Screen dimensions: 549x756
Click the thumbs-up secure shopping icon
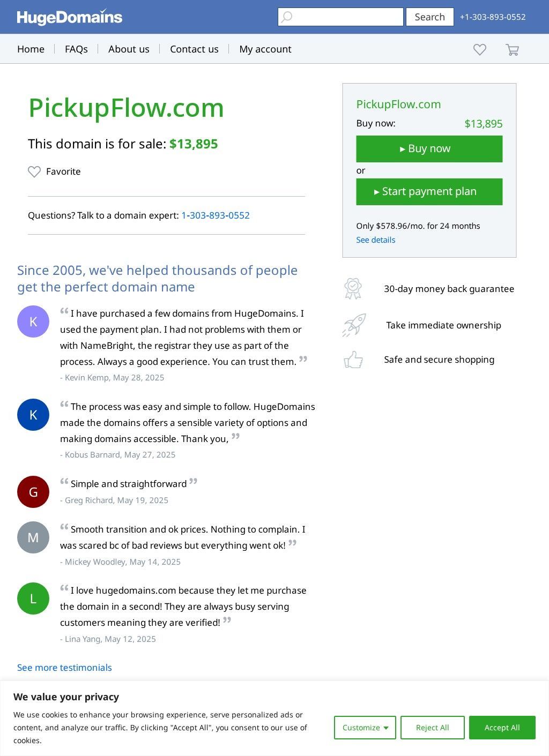(353, 360)
